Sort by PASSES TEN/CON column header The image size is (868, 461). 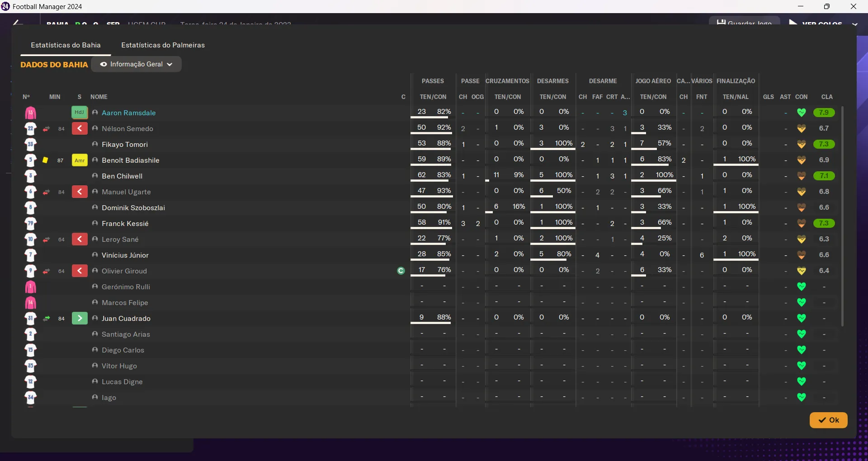[x=433, y=97]
